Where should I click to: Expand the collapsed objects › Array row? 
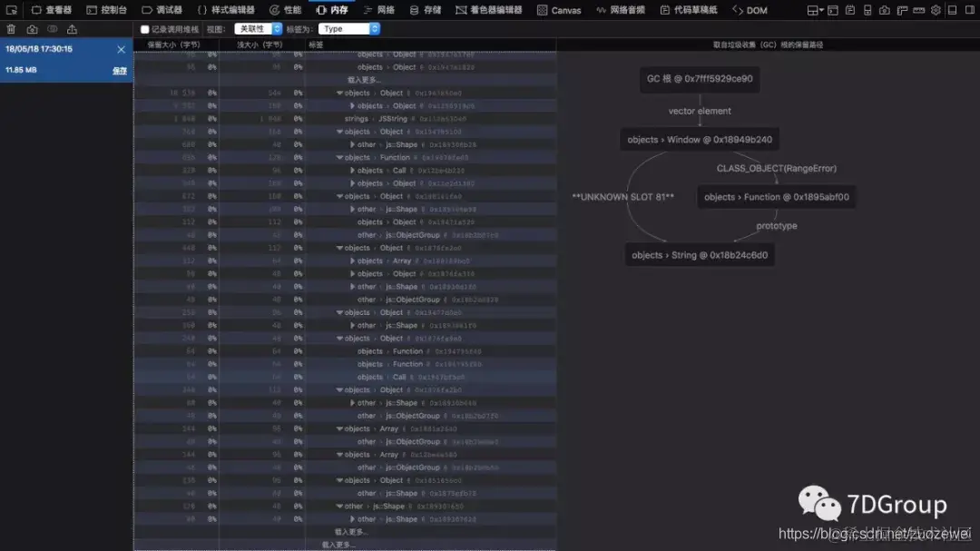[x=352, y=261]
